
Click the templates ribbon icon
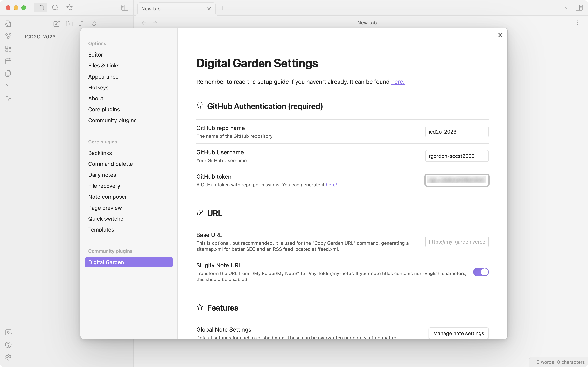tap(8, 73)
